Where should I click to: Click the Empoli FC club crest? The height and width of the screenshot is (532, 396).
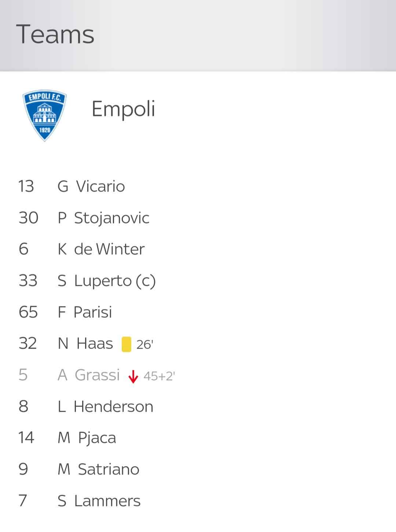[x=45, y=116]
